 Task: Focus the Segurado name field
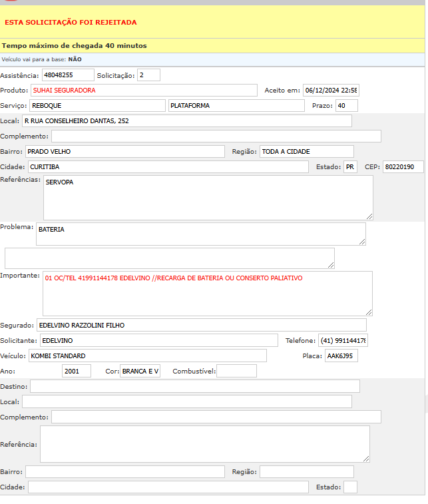201,325
